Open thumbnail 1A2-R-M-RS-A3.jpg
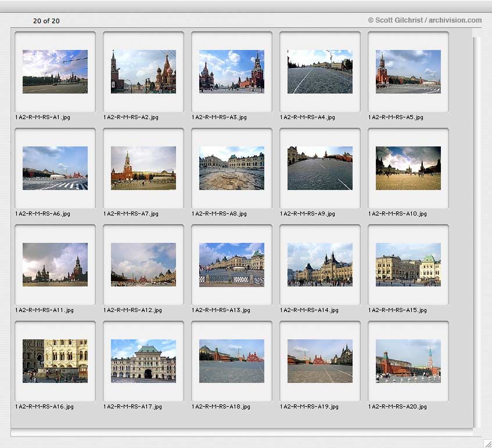 tap(232, 71)
